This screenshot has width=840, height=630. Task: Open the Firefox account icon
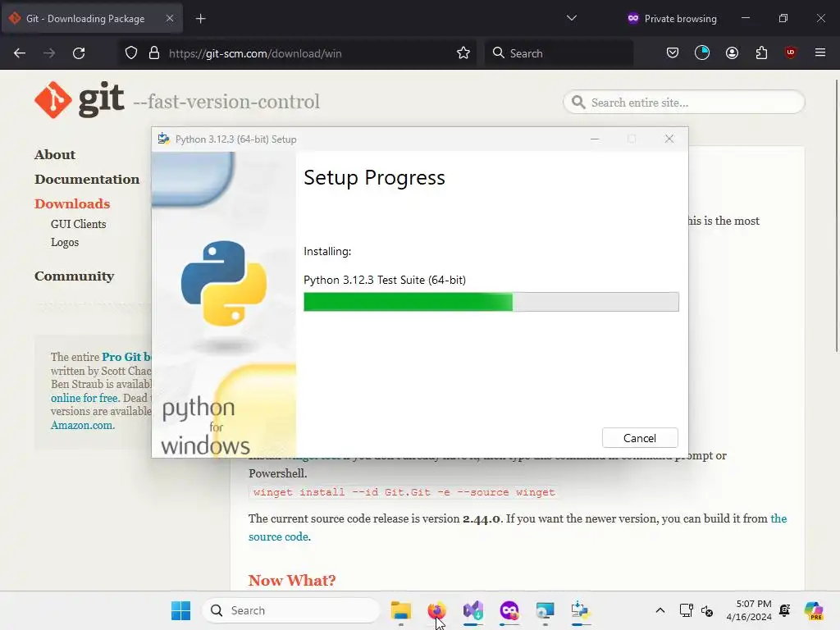tap(732, 53)
